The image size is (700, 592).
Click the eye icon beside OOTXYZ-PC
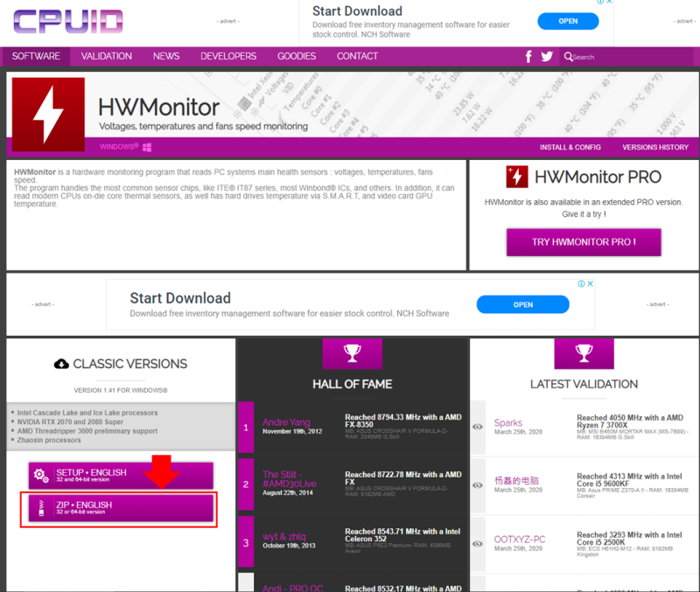click(478, 544)
